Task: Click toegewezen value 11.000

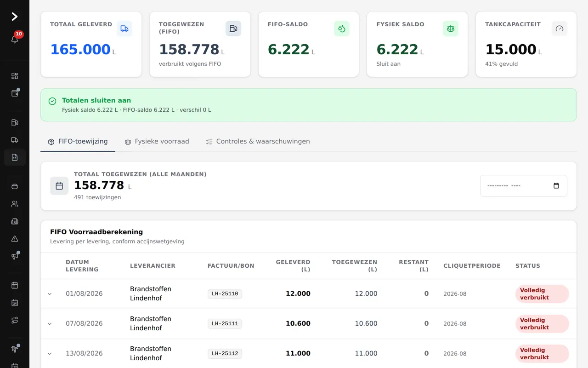Action: [x=366, y=354]
